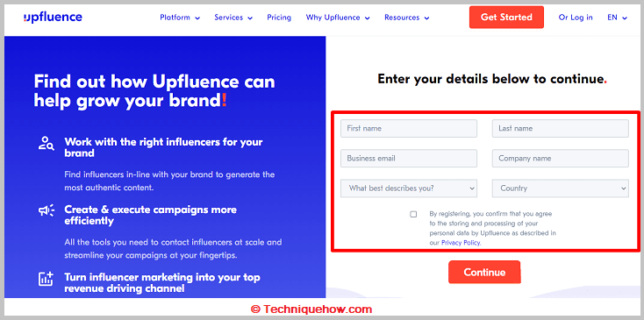Click into the Business email field
This screenshot has width=644, height=320.
point(409,159)
